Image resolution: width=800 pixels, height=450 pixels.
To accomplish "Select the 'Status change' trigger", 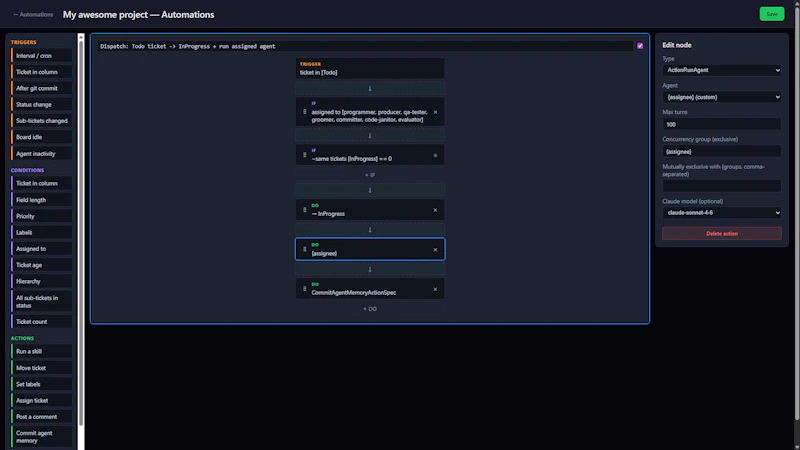I will (x=41, y=105).
